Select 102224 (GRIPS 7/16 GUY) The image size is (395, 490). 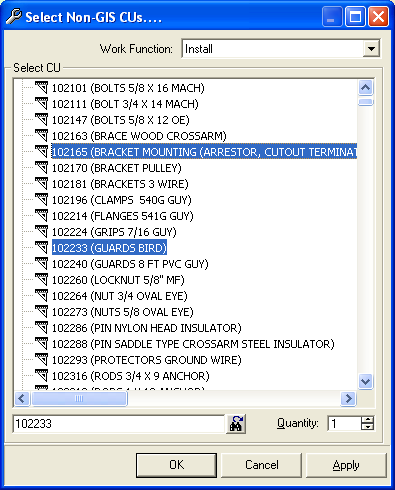click(x=114, y=232)
